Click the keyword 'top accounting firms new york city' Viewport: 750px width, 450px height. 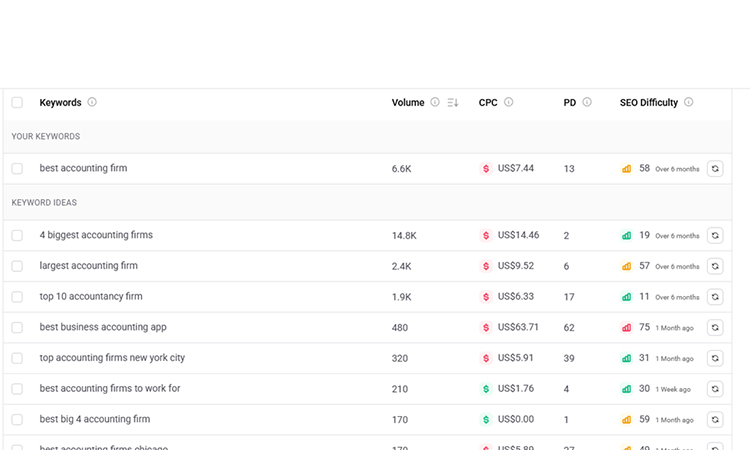point(112,357)
